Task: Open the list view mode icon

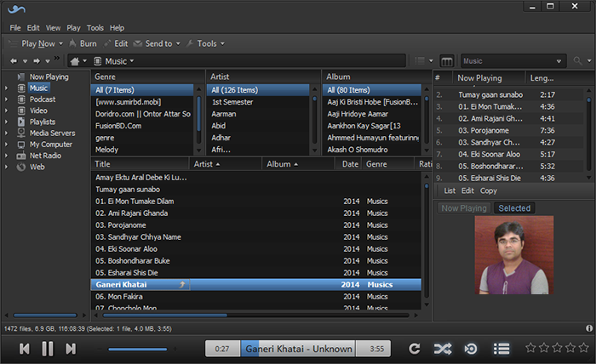Action: [x=420, y=60]
